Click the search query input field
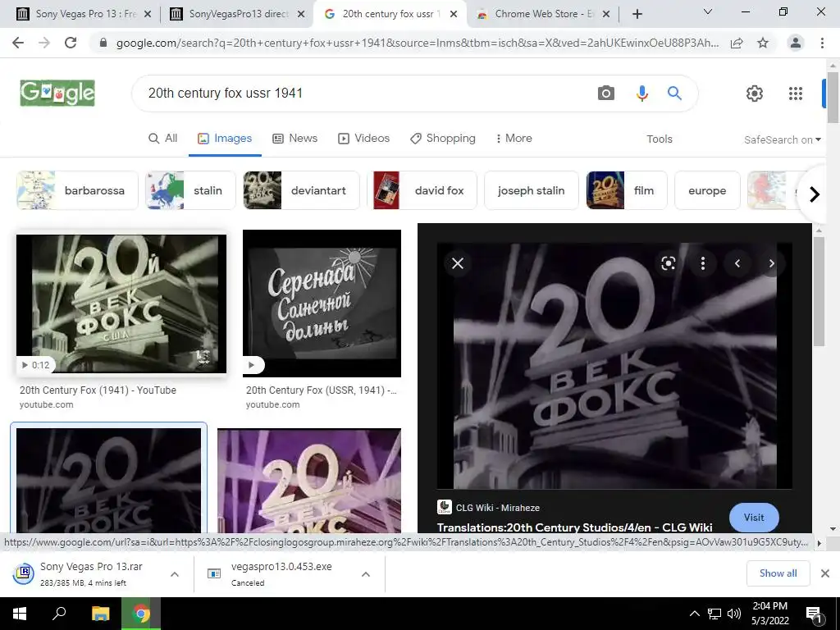The width and height of the screenshot is (840, 630). pyautogui.click(x=364, y=94)
